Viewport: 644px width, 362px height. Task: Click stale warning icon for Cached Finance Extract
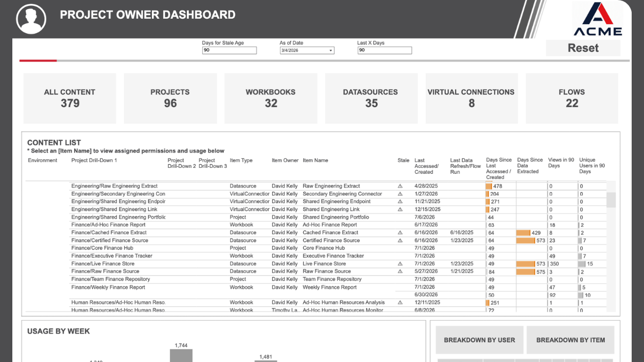(400, 233)
